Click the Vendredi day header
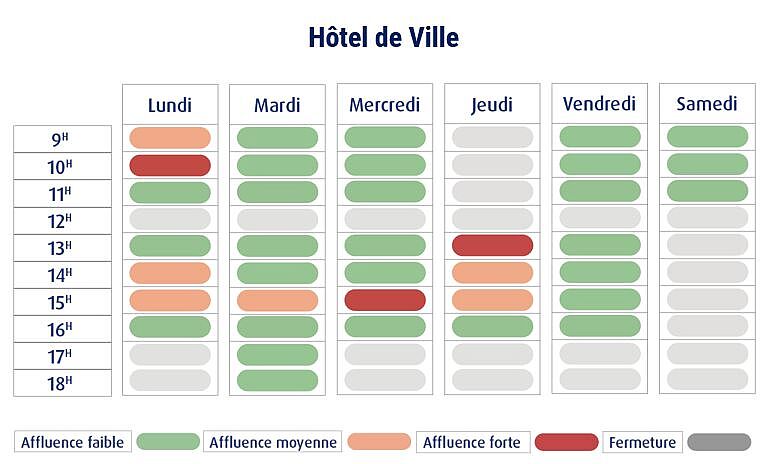 pos(600,104)
